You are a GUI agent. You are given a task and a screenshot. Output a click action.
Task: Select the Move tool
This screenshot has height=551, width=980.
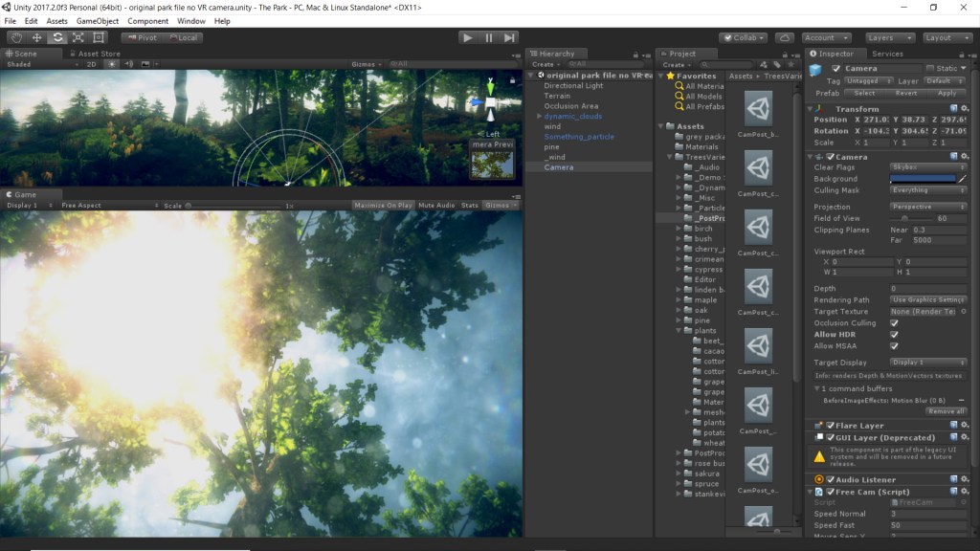click(36, 37)
